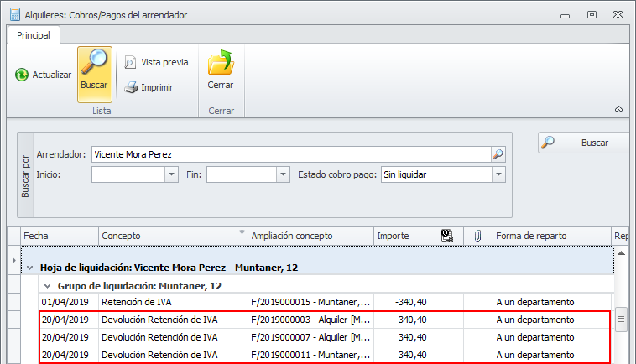The height and width of the screenshot is (364, 636).
Task: Click the Buscar por vertical panel label
Action: 25,175
